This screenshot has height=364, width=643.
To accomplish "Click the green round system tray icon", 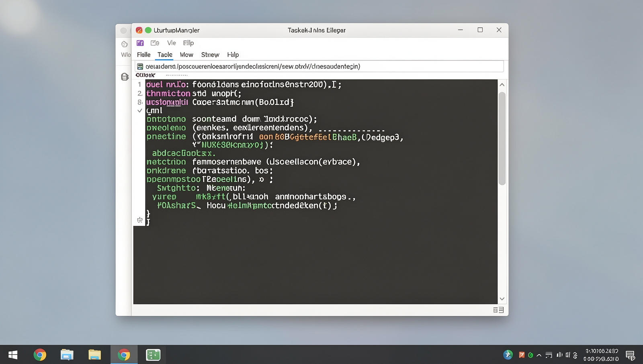I will click(x=530, y=355).
